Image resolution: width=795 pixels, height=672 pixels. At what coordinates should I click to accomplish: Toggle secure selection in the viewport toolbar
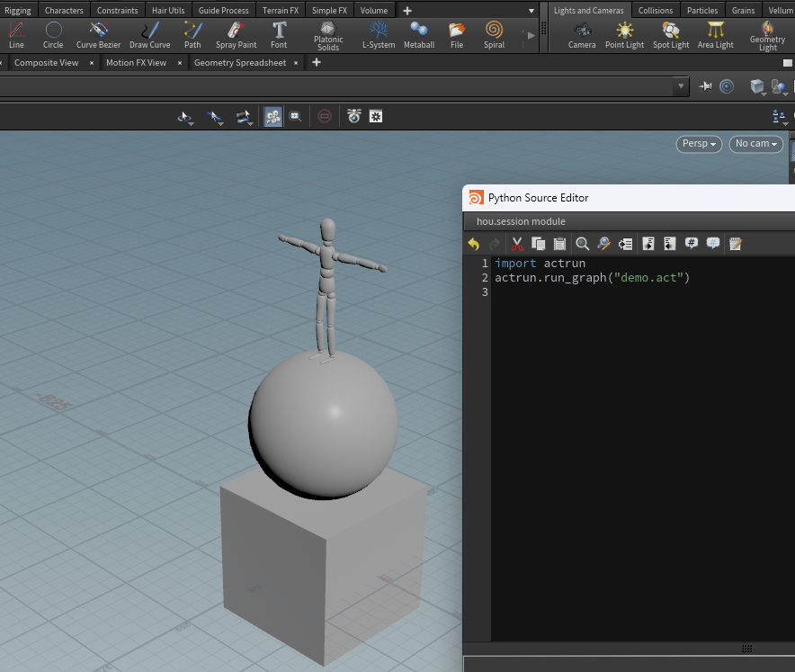coord(324,116)
